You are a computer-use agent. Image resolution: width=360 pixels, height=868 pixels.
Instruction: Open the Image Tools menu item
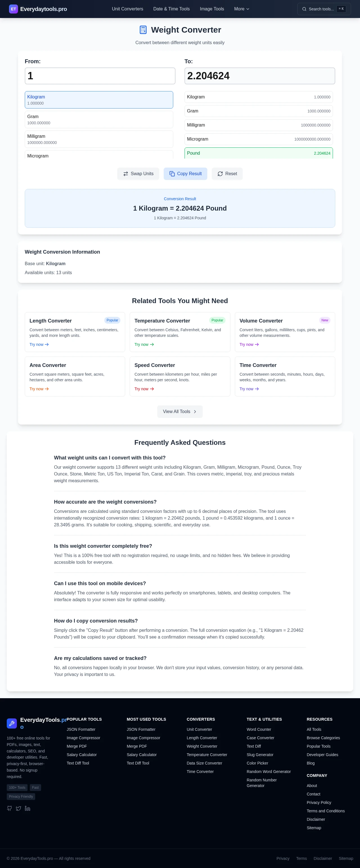click(x=212, y=9)
